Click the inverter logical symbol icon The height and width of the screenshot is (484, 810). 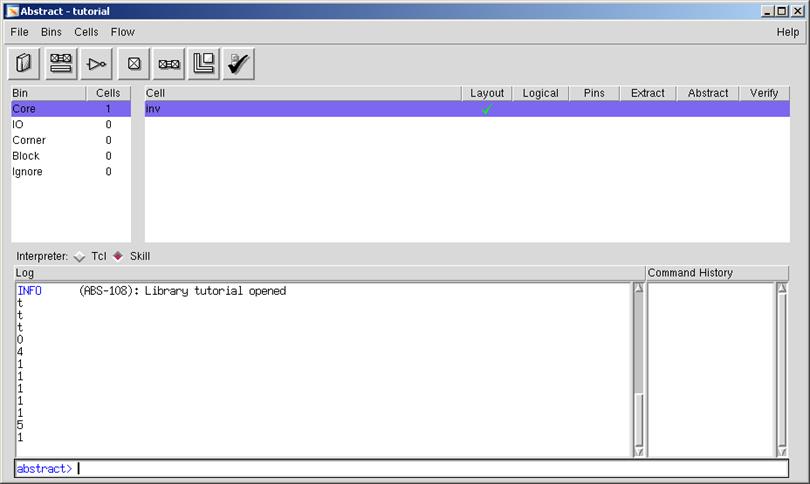coord(96,64)
